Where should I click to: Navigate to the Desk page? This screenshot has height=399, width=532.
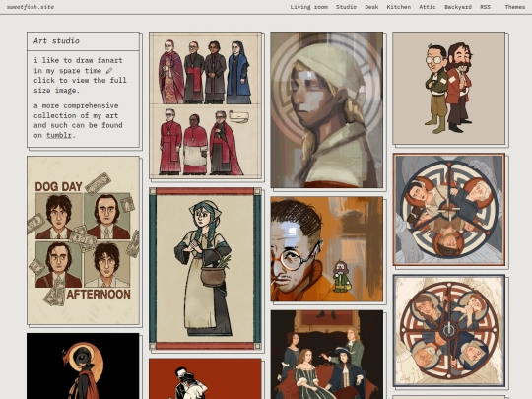point(371,7)
